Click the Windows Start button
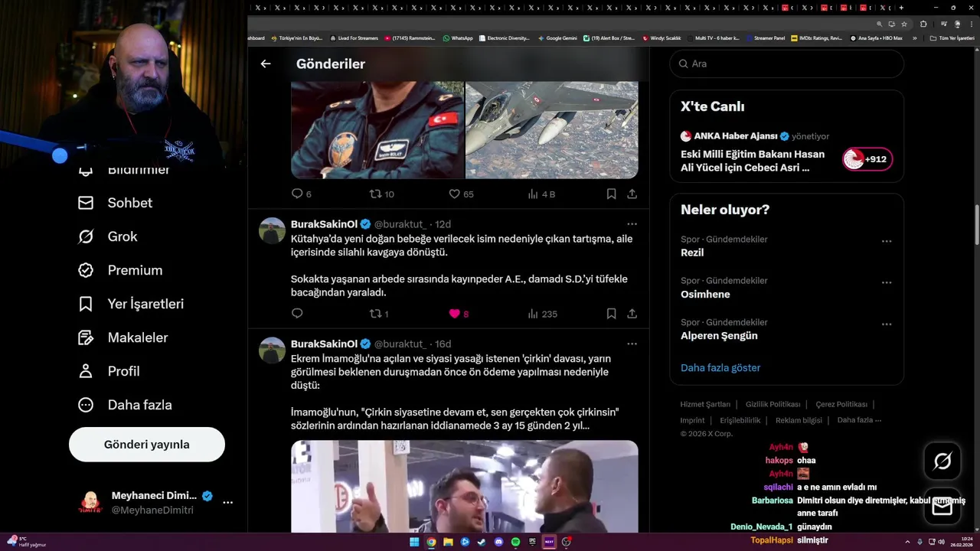 point(414,542)
